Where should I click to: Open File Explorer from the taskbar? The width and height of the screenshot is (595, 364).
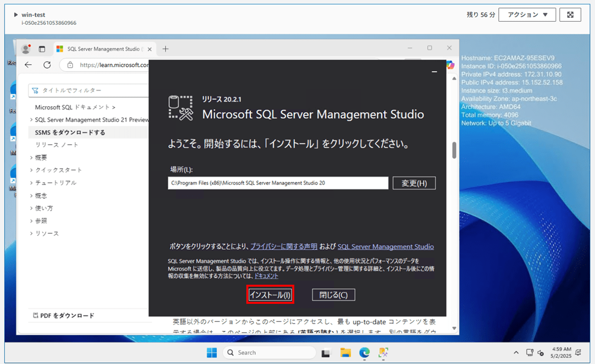click(345, 353)
